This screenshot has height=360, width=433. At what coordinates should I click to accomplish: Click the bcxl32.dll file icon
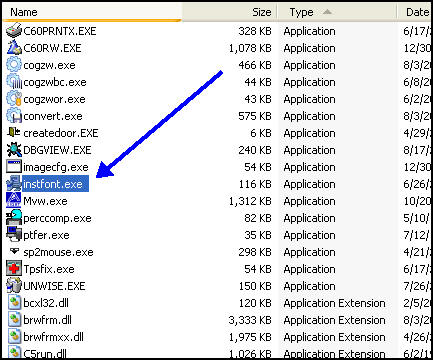tap(15, 303)
